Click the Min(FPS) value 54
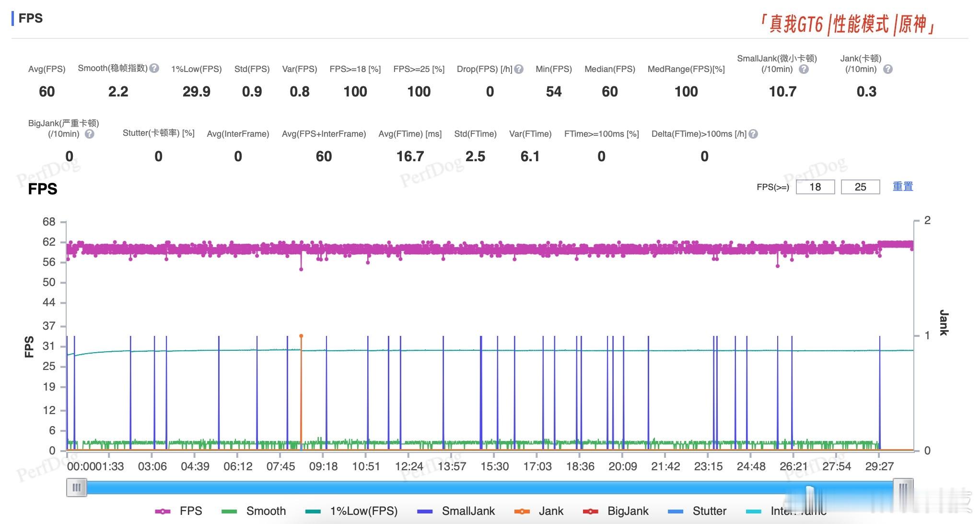Screen dimensions: 980x524 554,92
